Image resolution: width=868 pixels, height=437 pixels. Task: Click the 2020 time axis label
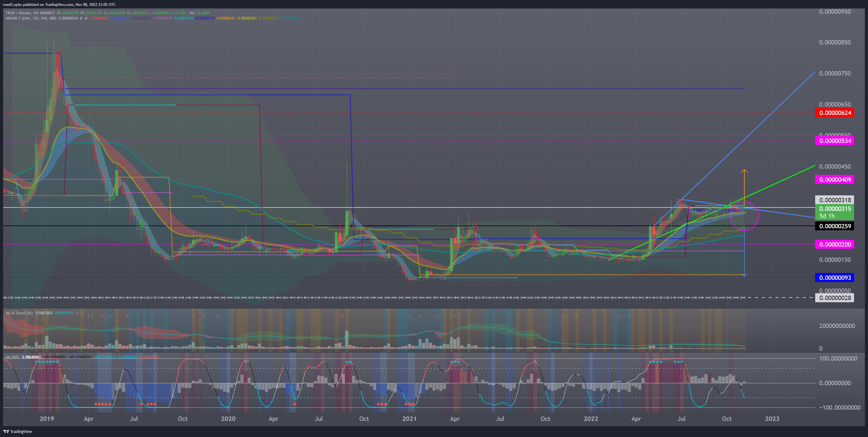[228, 419]
